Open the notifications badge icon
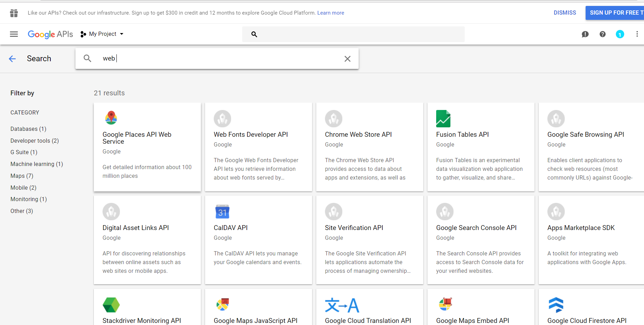644x325 pixels. 620,34
